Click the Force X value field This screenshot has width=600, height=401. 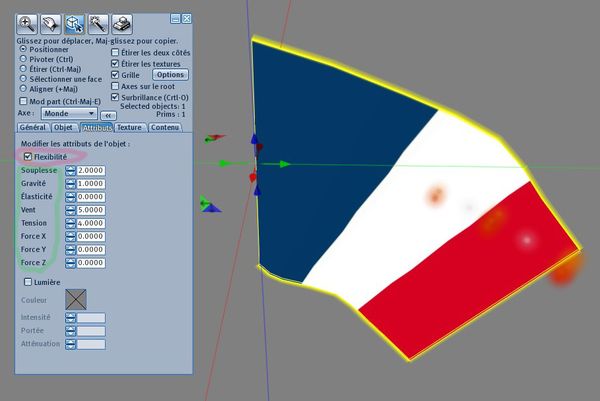91,236
